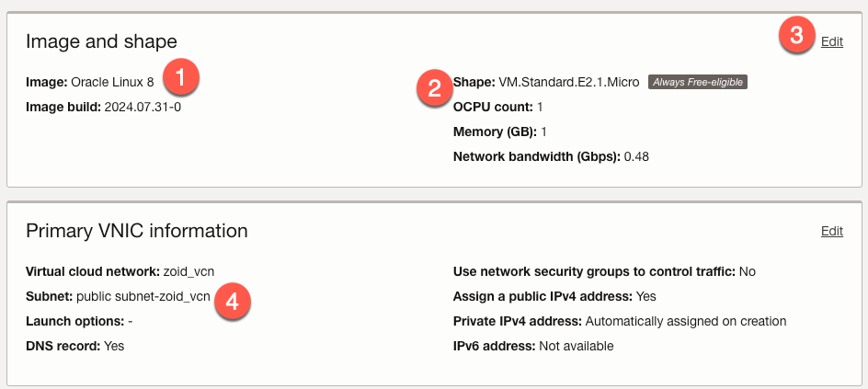The height and width of the screenshot is (389, 868).
Task: Click the Assign a public IPv4 address row
Action: tap(554, 296)
